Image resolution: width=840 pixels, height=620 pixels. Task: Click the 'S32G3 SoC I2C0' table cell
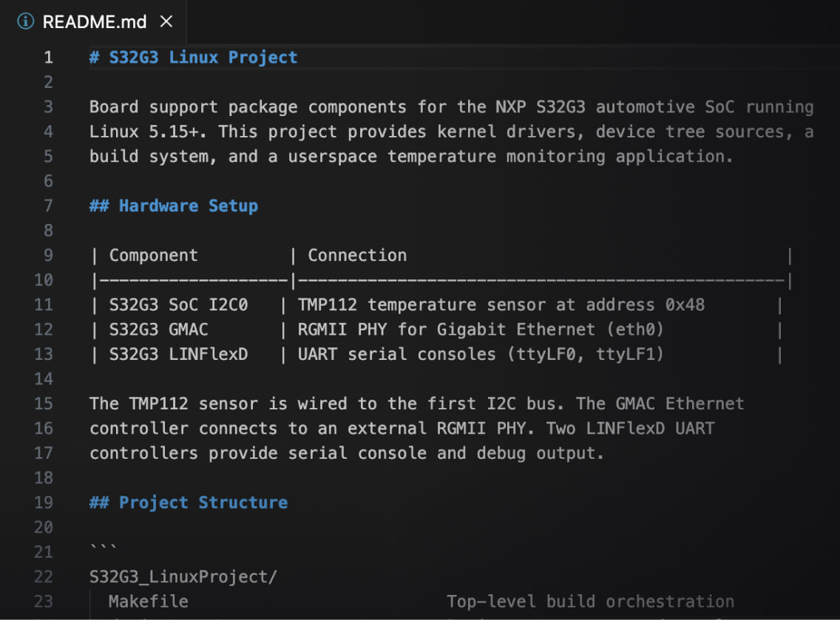point(178,304)
